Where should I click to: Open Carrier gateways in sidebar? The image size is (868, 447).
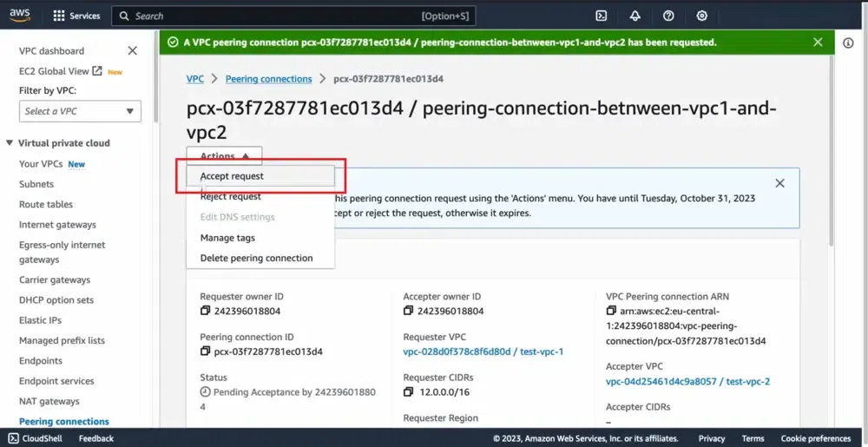55,280
